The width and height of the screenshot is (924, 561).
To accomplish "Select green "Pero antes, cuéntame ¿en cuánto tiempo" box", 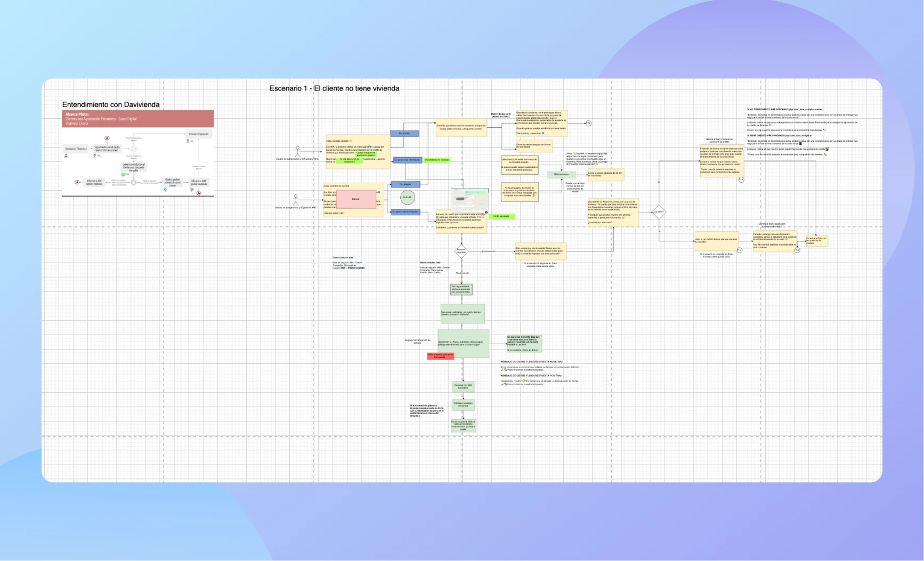I will pos(463,313).
